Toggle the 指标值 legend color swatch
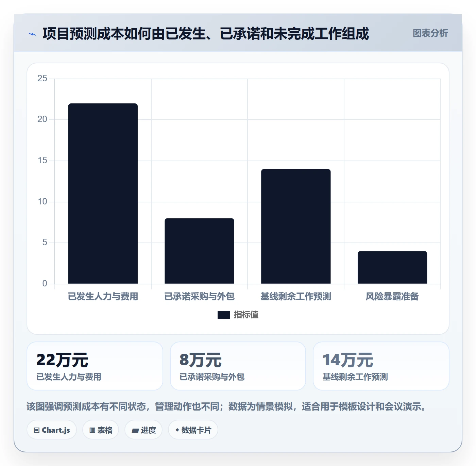The image size is (476, 466). (224, 315)
